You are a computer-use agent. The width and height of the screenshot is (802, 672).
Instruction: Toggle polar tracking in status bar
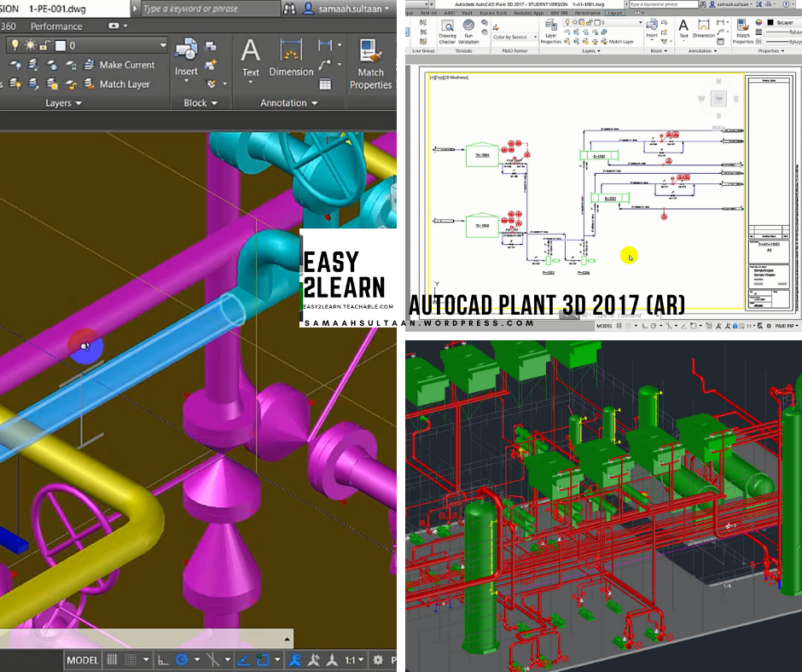(x=182, y=660)
